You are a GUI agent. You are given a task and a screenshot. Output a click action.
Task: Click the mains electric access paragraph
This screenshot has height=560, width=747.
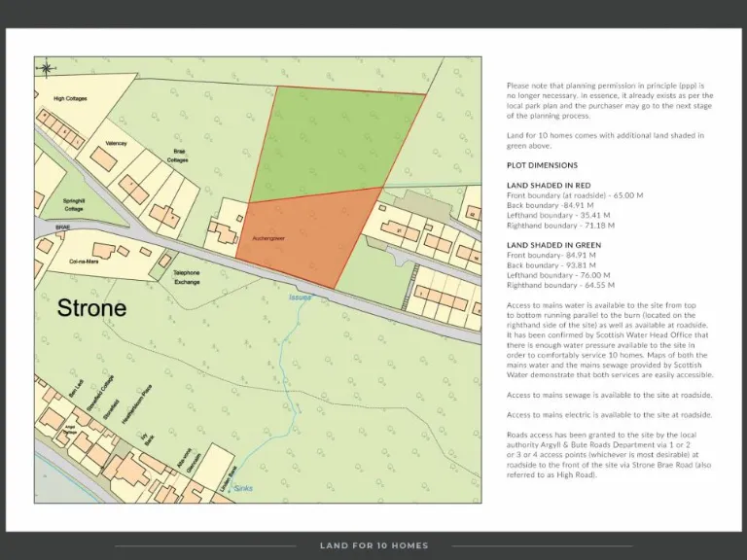(x=610, y=415)
